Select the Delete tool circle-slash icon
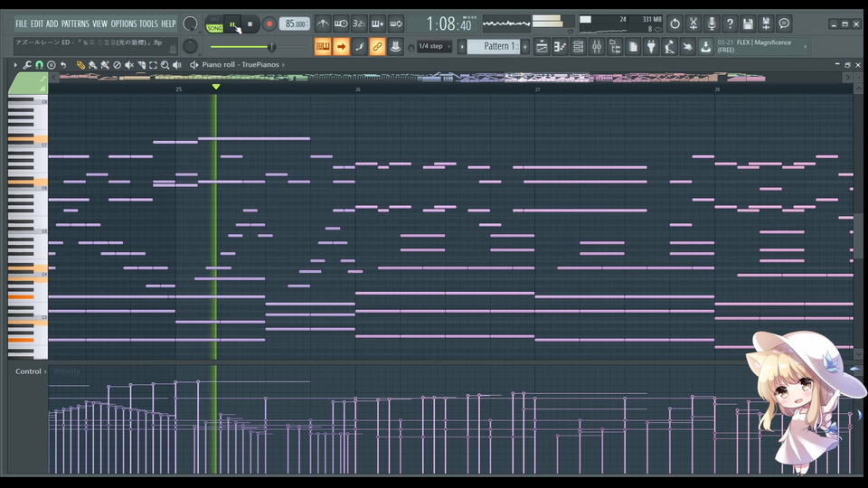Image resolution: width=868 pixels, height=488 pixels. point(117,65)
